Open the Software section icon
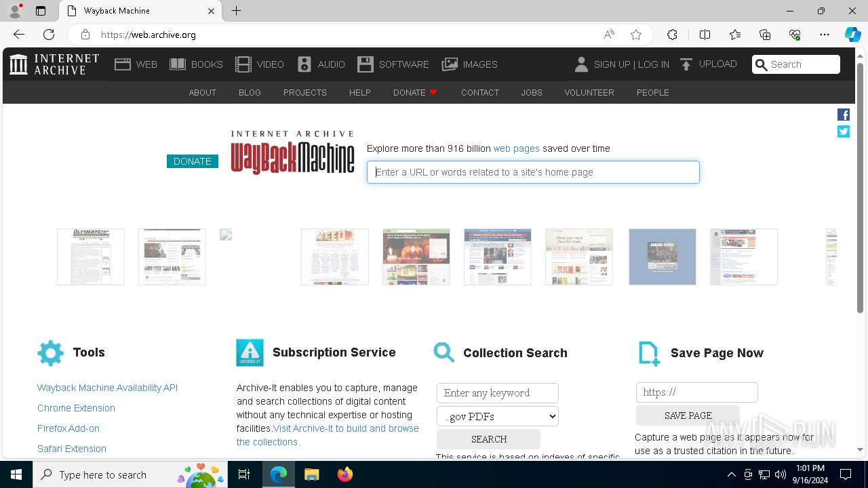The height and width of the screenshot is (488, 868). [366, 64]
